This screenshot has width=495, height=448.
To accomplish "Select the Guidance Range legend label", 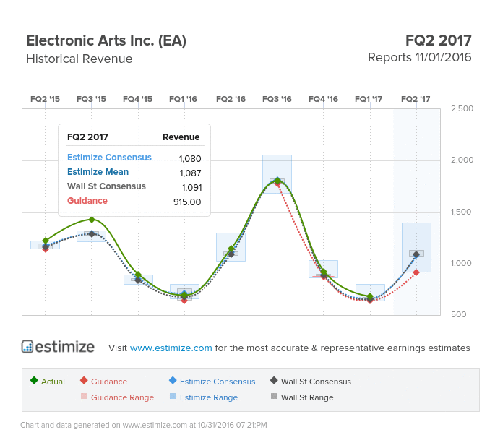I will (x=123, y=397).
